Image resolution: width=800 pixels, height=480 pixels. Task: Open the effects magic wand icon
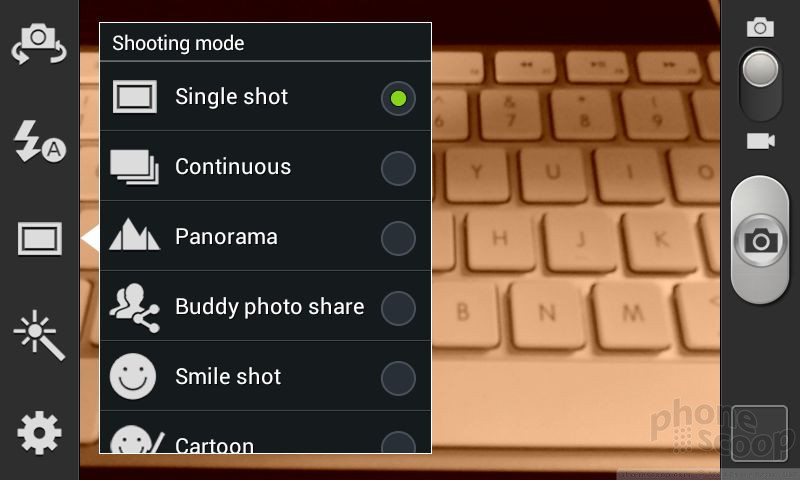[39, 335]
